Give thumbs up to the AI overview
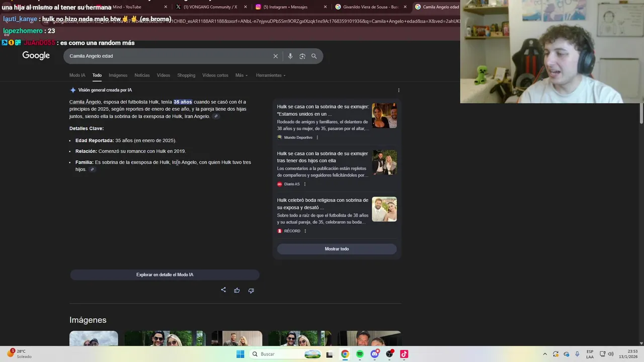Screen dimensions: 644x362 [x=237, y=290]
